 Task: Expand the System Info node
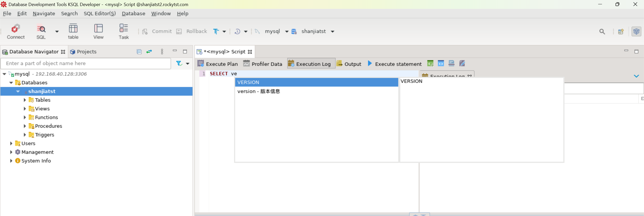(x=11, y=161)
